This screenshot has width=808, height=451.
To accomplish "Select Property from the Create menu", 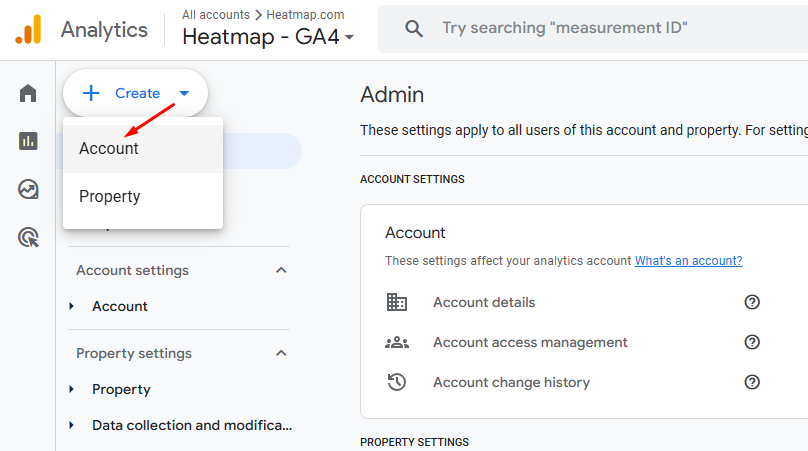I will coord(143,196).
